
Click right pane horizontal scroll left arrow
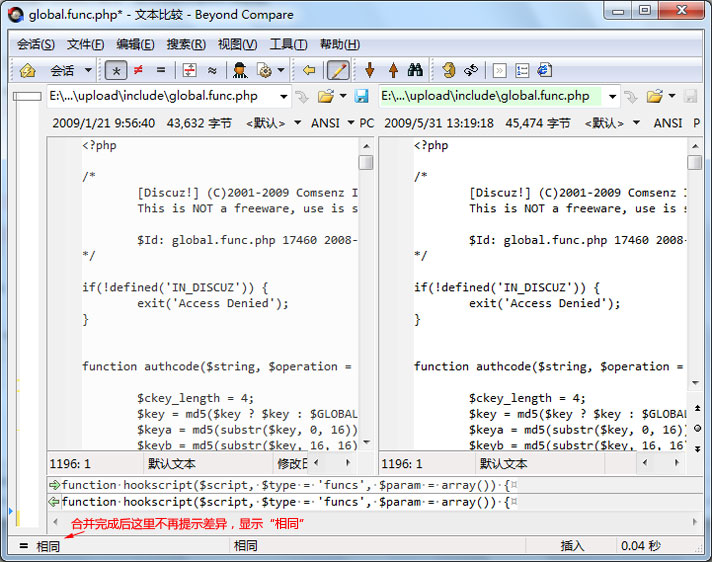(645, 463)
